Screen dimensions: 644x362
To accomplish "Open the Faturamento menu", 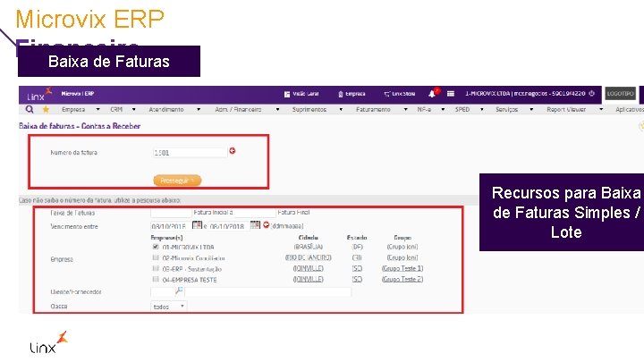I will 373,110.
